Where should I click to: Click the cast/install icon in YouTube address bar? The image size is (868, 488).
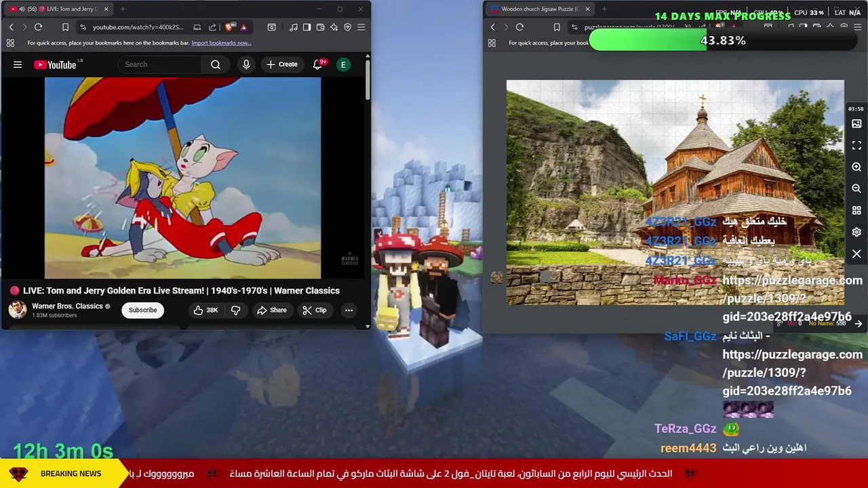click(197, 27)
